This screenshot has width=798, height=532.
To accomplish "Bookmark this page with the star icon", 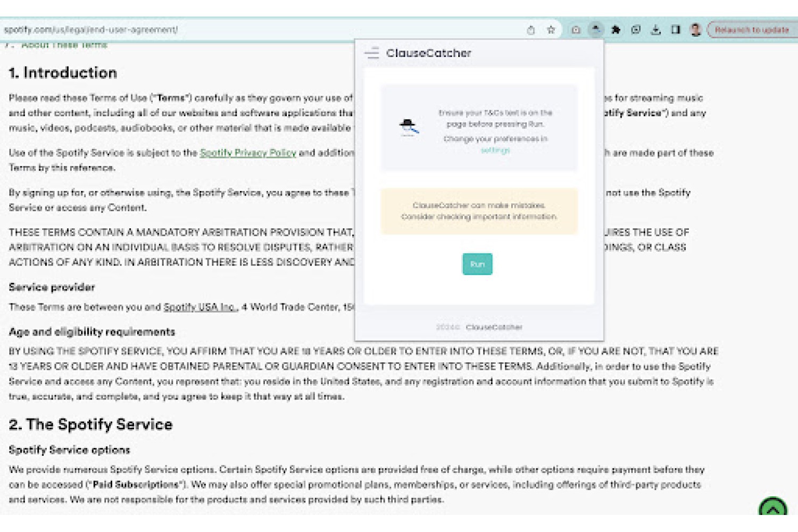I will (551, 30).
